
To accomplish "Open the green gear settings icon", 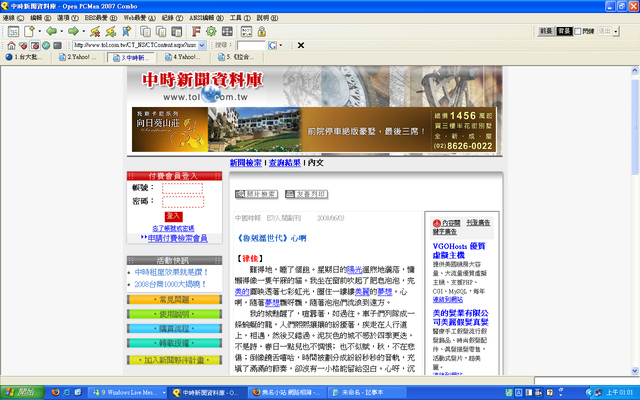I will click(x=211, y=31).
